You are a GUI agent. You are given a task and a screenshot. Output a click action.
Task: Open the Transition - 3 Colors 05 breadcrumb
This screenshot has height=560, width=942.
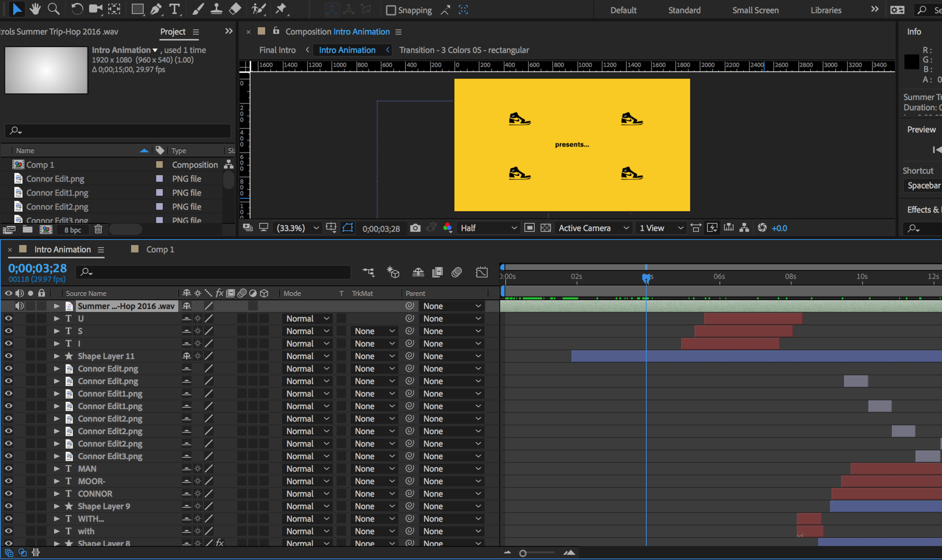point(464,50)
